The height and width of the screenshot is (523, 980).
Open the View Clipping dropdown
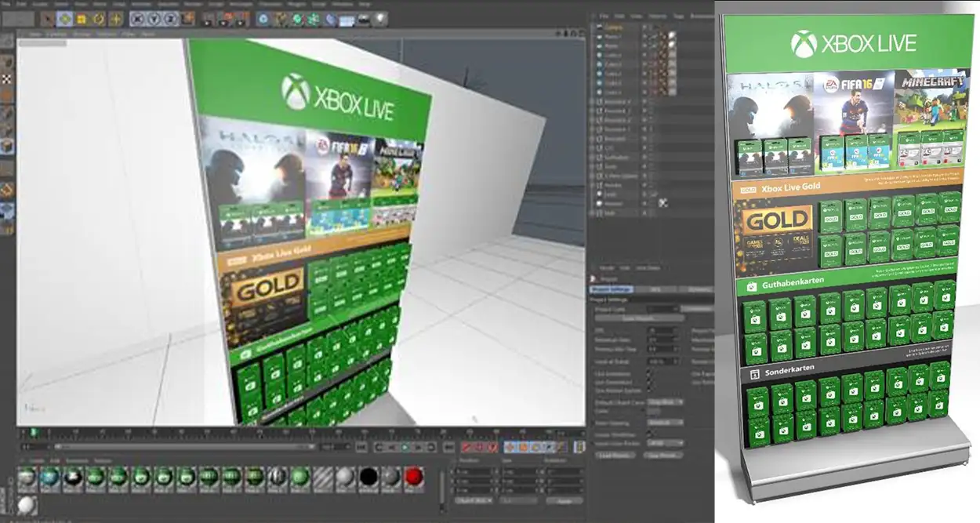pyautogui.click(x=665, y=422)
